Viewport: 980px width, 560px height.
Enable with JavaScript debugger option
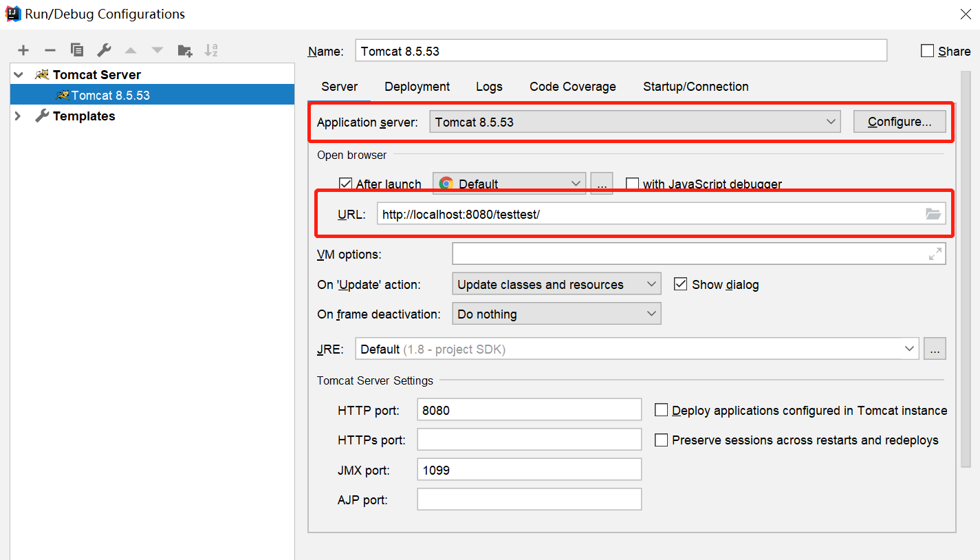tap(633, 184)
